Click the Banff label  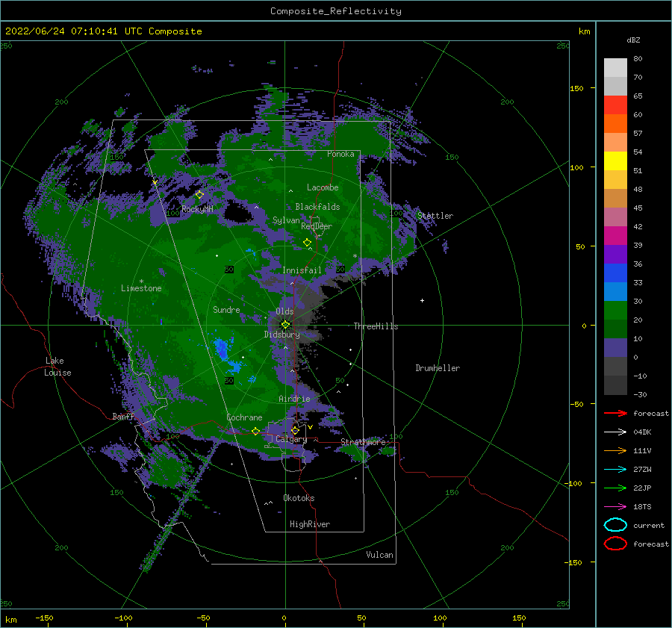(x=123, y=416)
